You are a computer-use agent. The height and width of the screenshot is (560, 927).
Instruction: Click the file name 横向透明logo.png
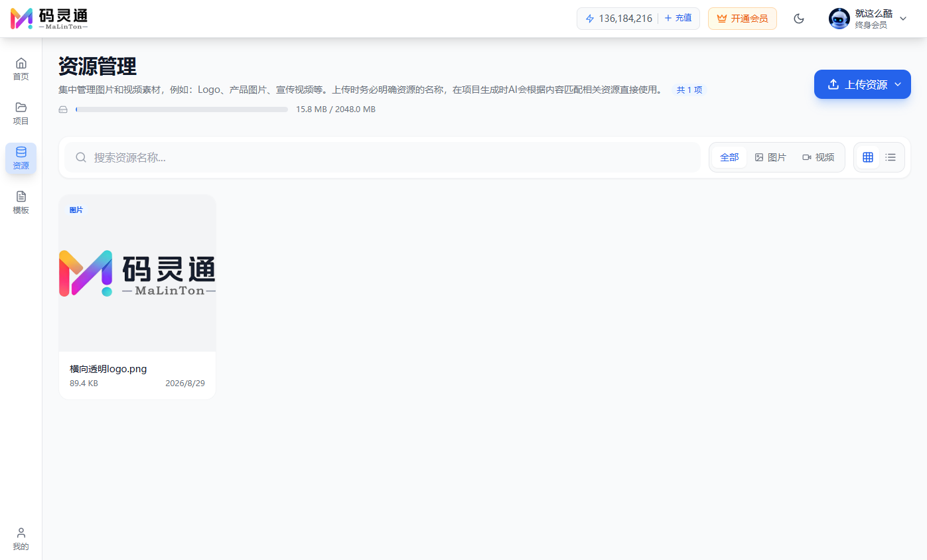pos(108,369)
